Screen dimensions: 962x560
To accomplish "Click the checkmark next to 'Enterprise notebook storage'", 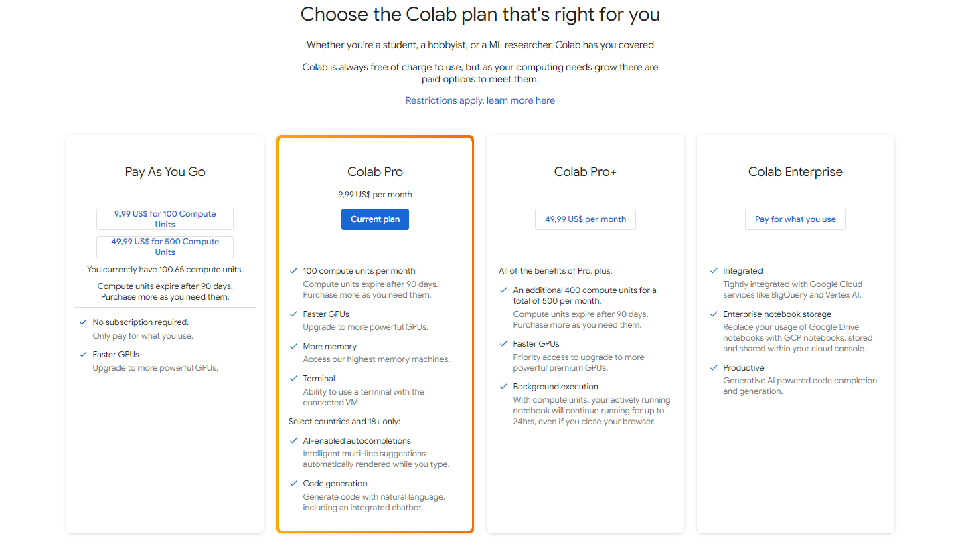I will (x=714, y=314).
